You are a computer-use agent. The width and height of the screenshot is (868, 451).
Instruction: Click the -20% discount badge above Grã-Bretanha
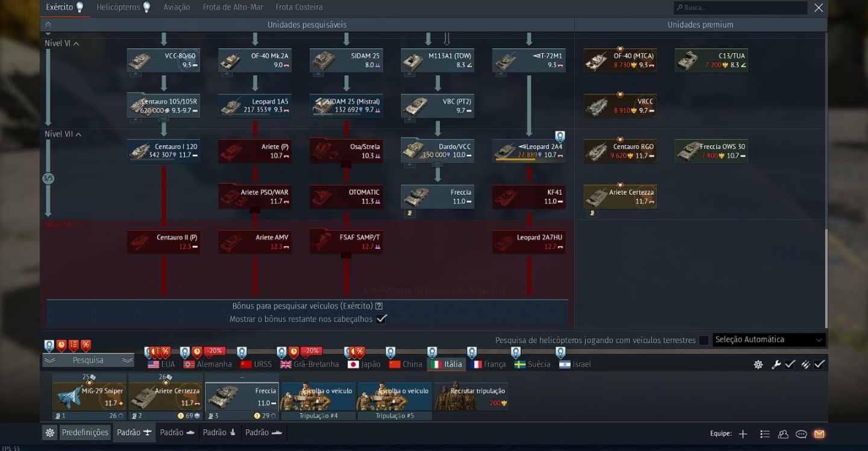pos(311,351)
